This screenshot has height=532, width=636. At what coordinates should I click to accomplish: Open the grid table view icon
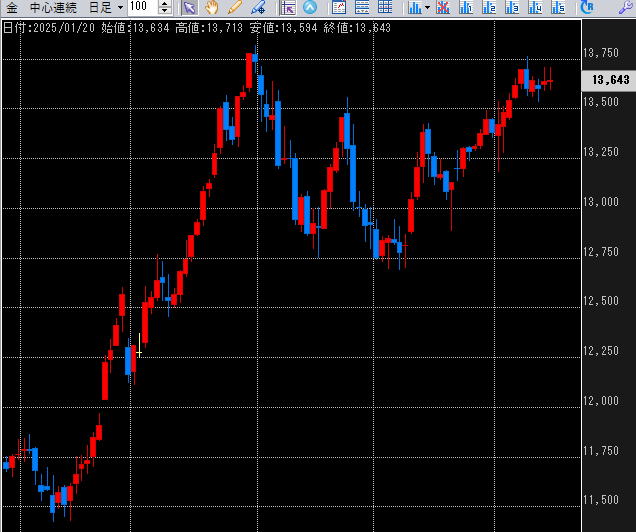pos(385,7)
